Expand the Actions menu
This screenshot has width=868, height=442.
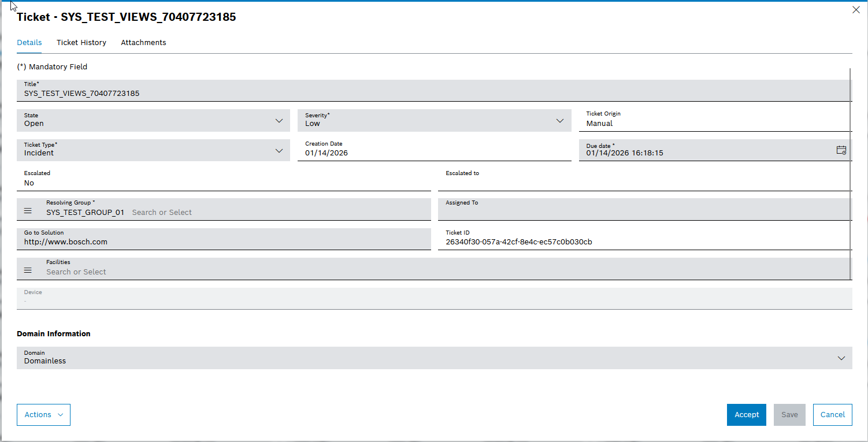coord(43,414)
